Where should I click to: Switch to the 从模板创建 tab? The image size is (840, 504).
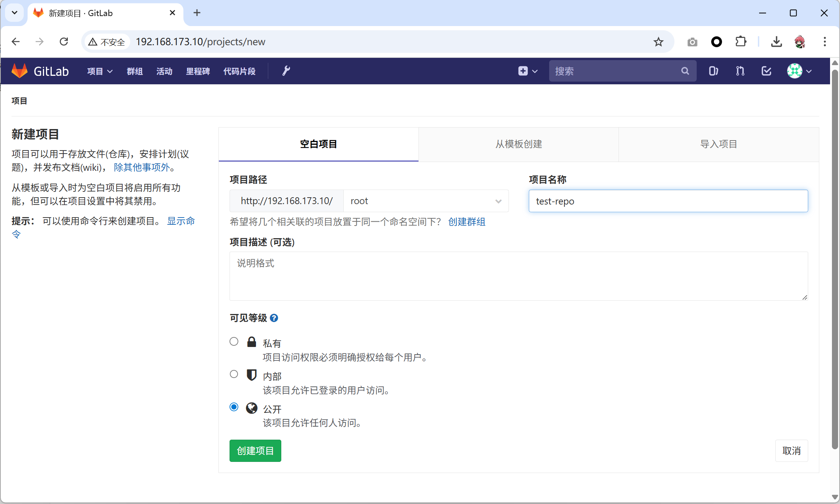pos(518,144)
